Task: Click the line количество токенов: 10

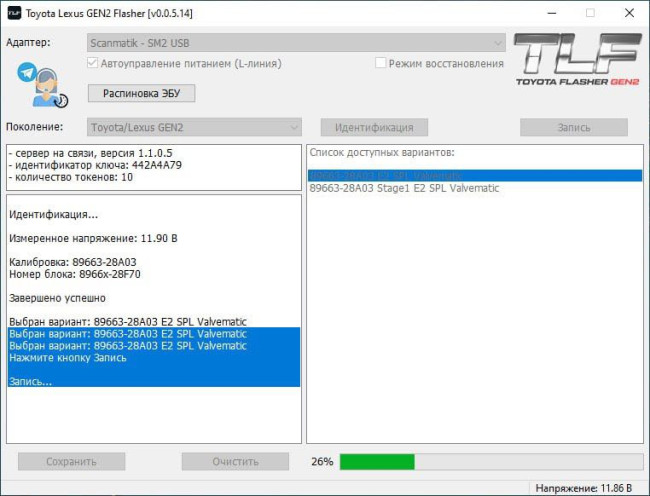Action: pos(70,177)
